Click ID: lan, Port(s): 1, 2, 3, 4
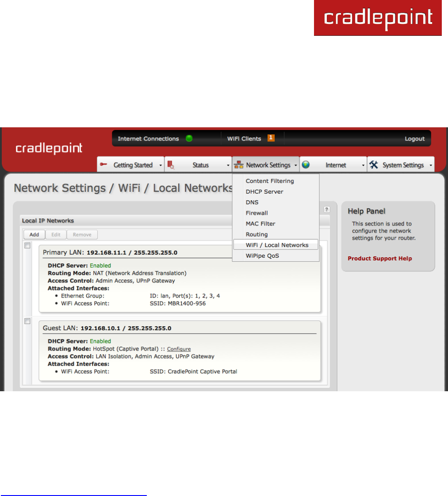 click(x=185, y=296)
